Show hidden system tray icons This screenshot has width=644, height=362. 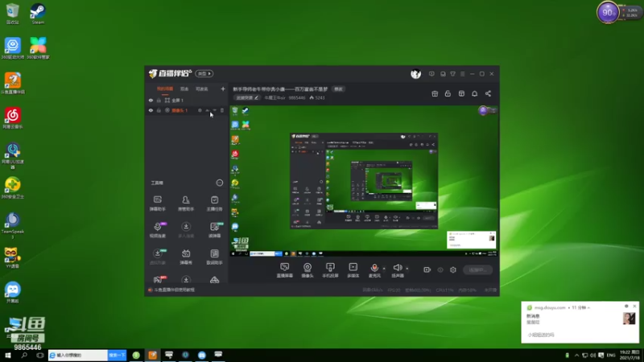click(576, 355)
